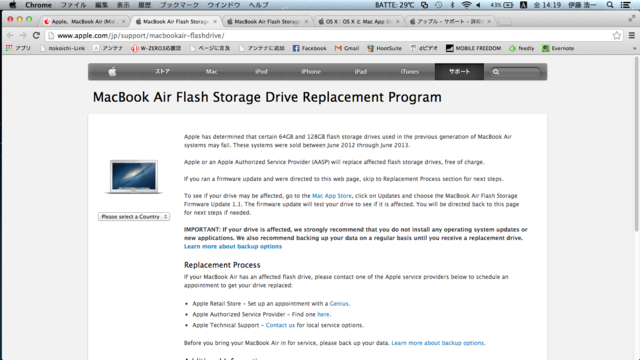Go to ストア in Apple navigation
The width and height of the screenshot is (640, 360).
click(162, 72)
